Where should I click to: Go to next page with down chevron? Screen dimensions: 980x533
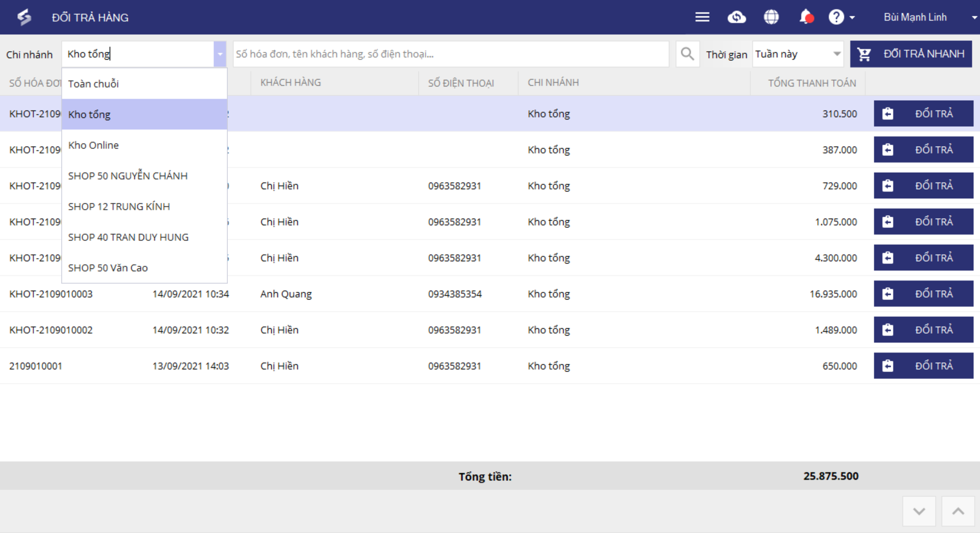(x=919, y=511)
